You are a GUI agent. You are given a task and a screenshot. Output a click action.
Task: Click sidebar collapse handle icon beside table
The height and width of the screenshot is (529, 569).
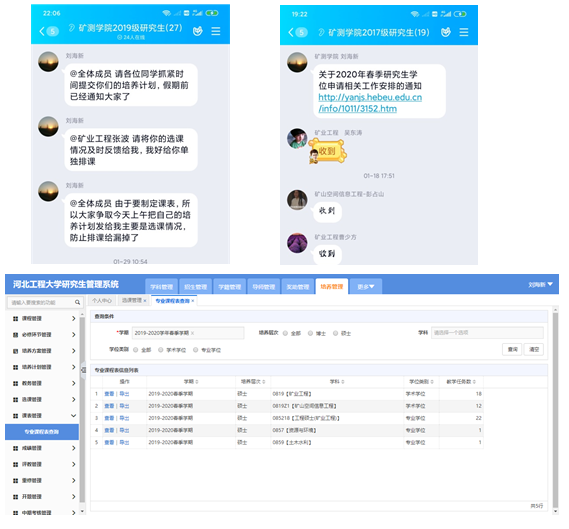(x=83, y=370)
